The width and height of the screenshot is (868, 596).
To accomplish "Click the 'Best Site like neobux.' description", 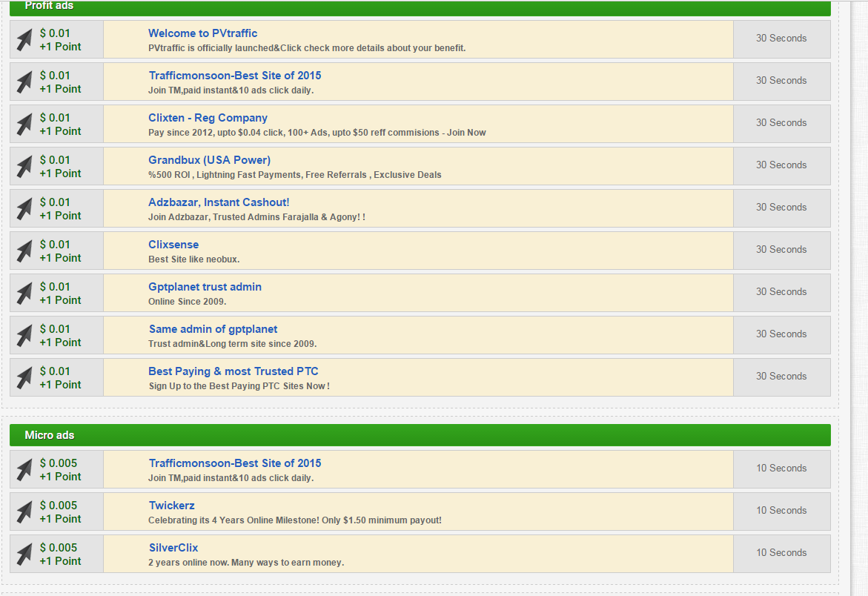I will pyautogui.click(x=193, y=259).
